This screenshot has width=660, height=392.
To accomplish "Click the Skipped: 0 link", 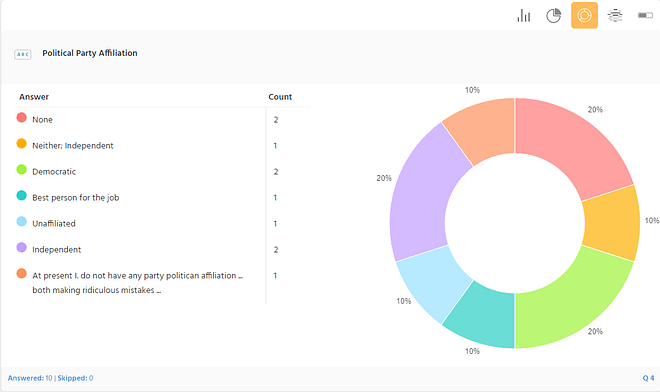I will click(x=75, y=378).
